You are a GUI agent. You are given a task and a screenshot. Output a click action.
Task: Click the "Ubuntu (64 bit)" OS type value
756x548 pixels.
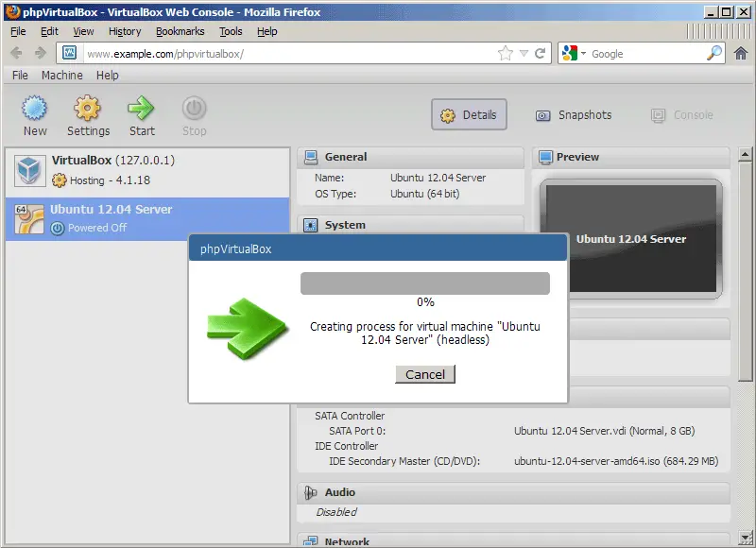coord(424,194)
